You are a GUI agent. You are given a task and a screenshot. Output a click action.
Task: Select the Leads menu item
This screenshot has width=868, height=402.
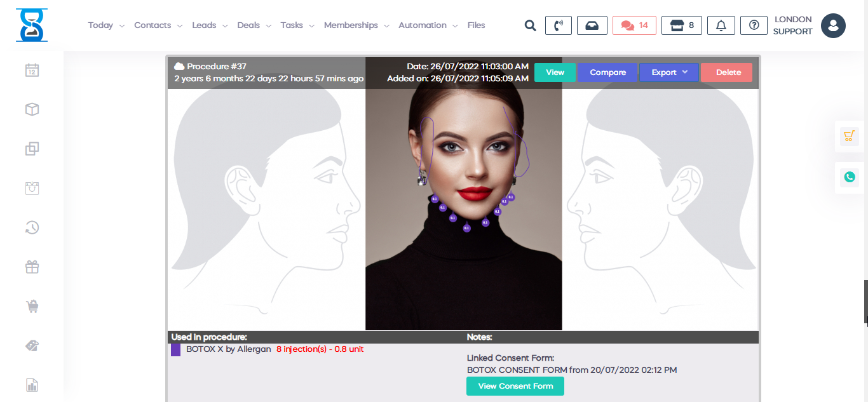(x=205, y=25)
